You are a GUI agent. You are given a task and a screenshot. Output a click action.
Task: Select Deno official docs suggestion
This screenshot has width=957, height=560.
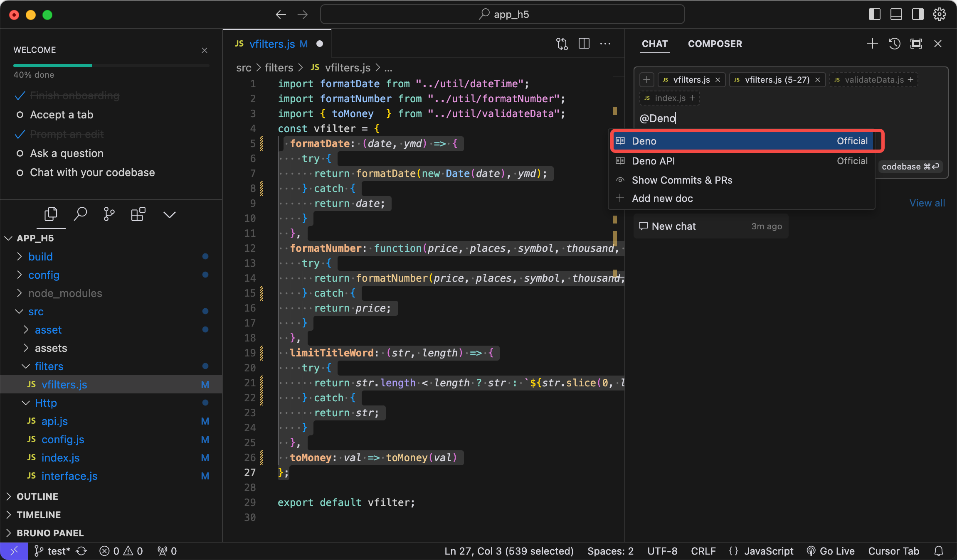pos(742,141)
